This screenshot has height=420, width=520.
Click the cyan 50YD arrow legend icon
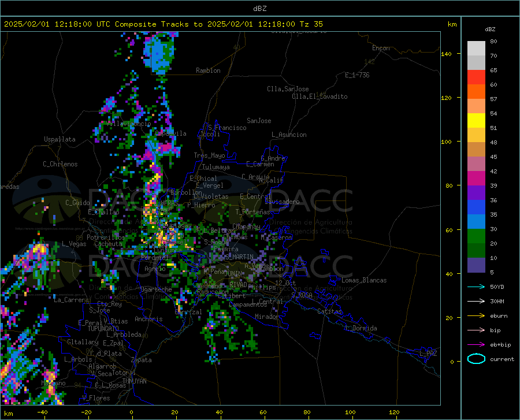point(476,287)
